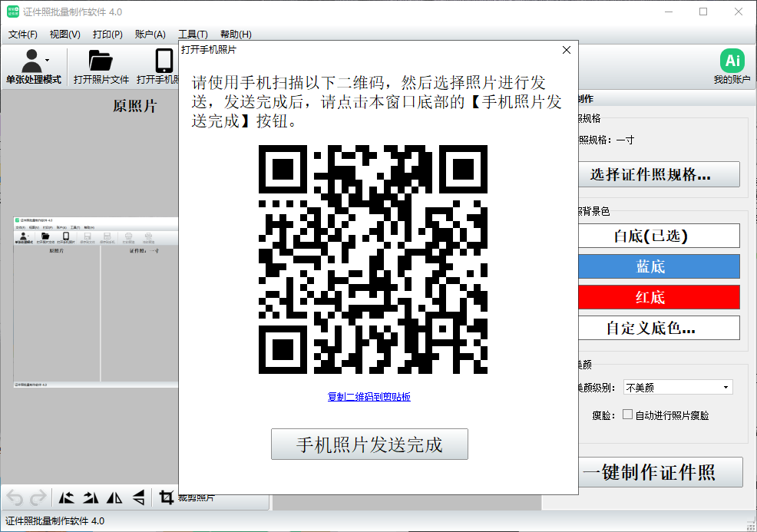Click 选择证件照规格 button

click(659, 174)
